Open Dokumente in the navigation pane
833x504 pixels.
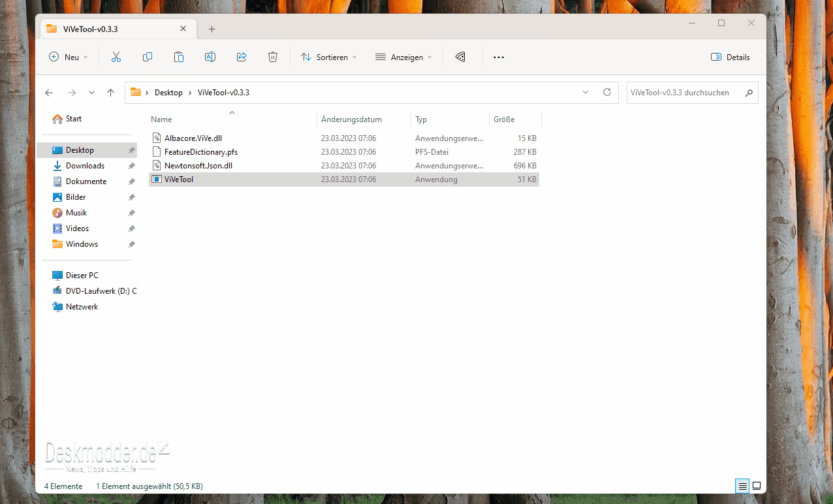pyautogui.click(x=87, y=181)
